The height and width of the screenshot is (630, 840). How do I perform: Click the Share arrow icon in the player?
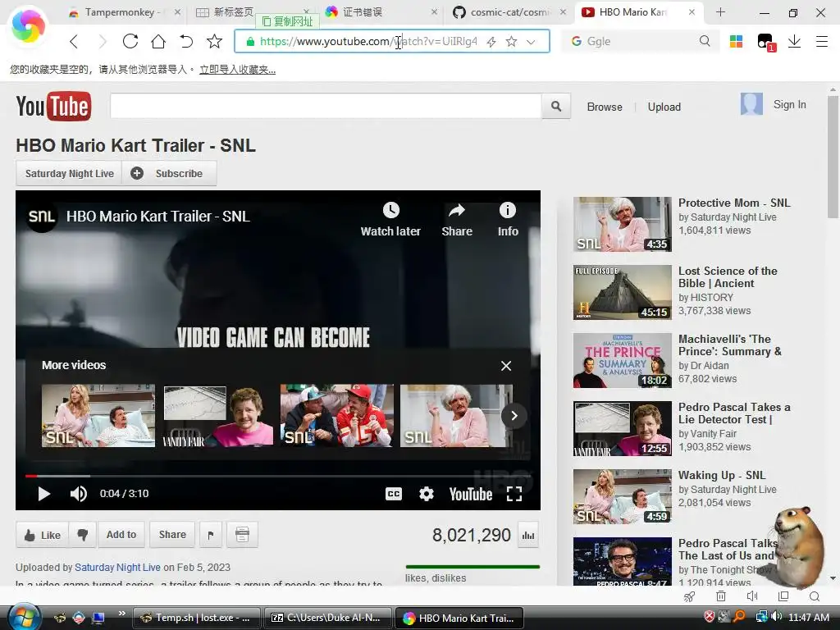456,210
